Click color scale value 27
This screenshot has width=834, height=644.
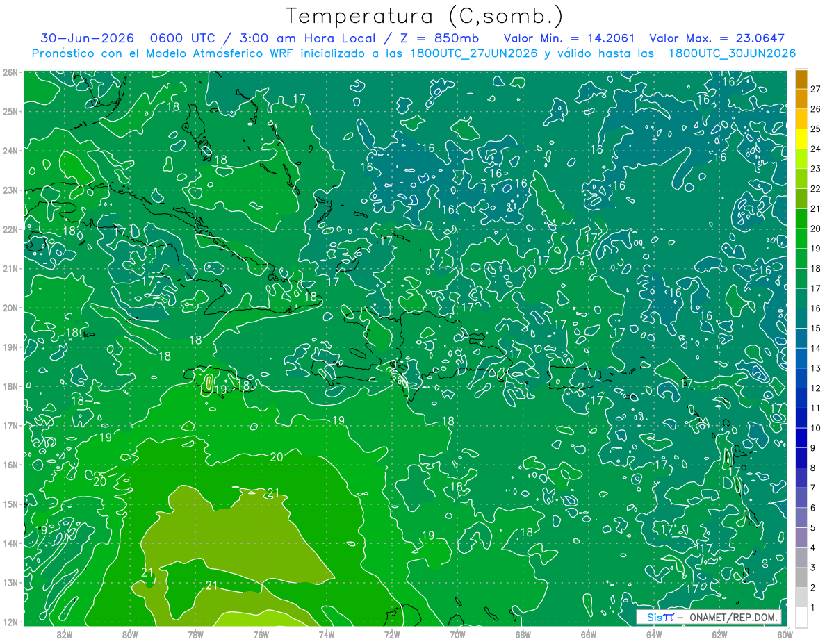click(x=816, y=90)
